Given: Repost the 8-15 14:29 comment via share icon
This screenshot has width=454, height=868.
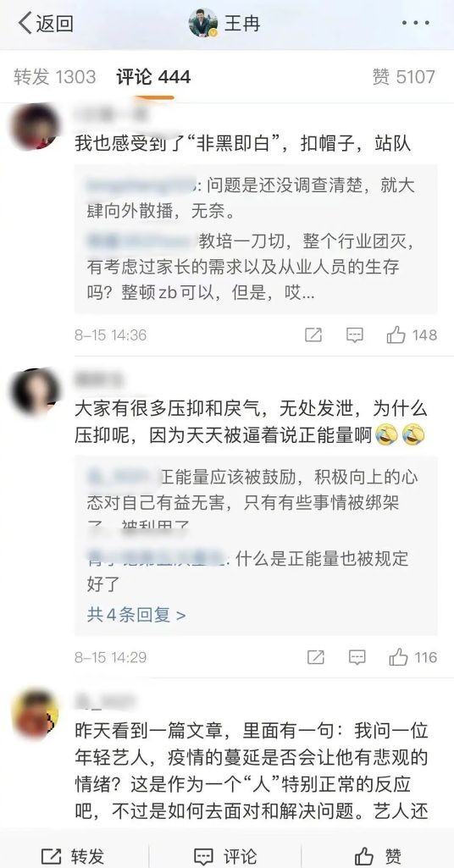Looking at the screenshot, I should click(x=316, y=657).
